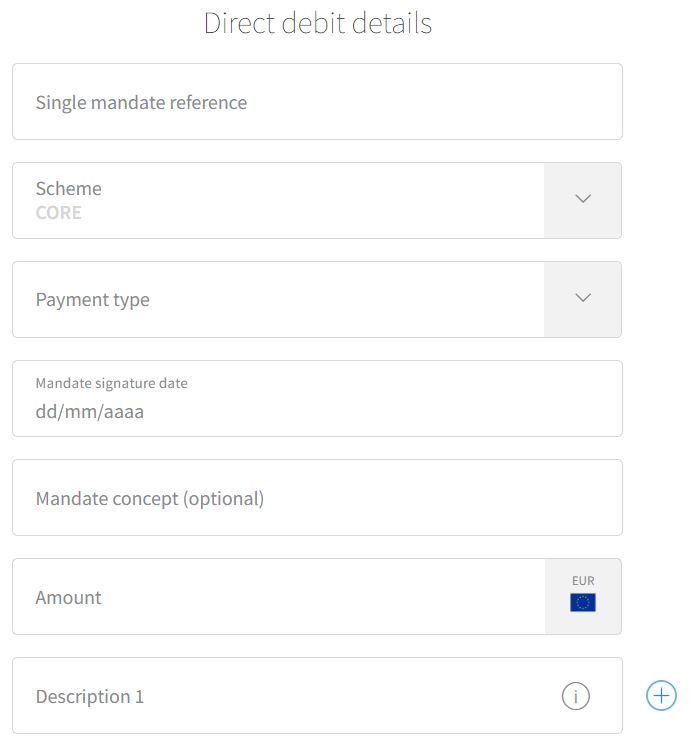This screenshot has width=691, height=745.
Task: Click the EUR currency label
Action: point(583,581)
